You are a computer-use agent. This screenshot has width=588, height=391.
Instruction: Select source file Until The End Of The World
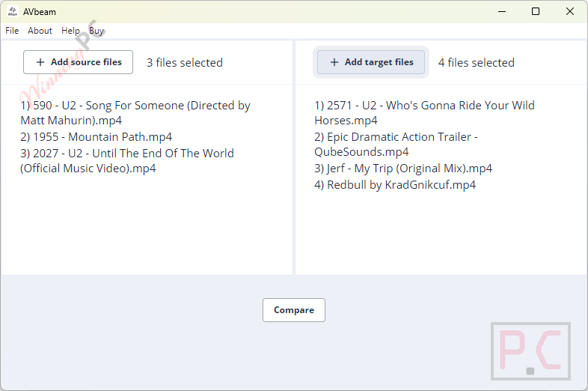(x=127, y=161)
